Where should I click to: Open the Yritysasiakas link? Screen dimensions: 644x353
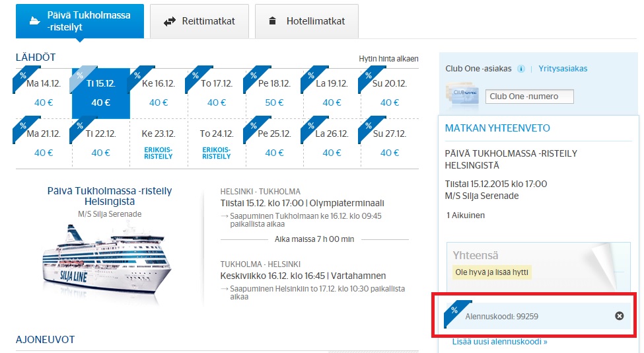[x=563, y=69]
